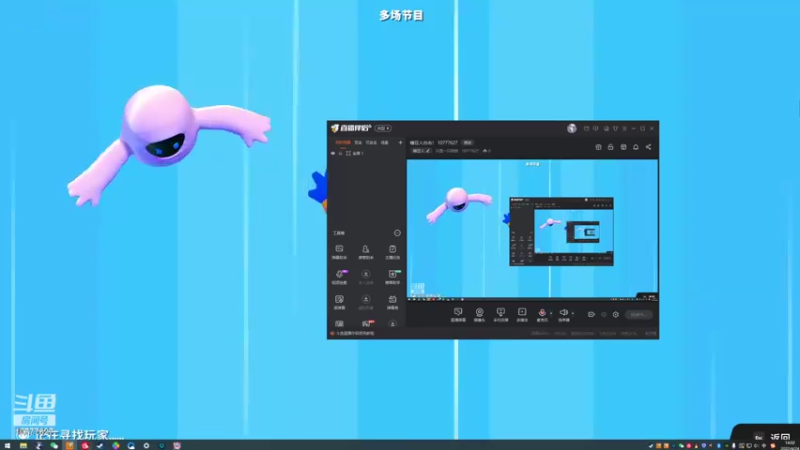Open settings gear in bottom toolbar
This screenshot has width=800, height=450.
616,314
